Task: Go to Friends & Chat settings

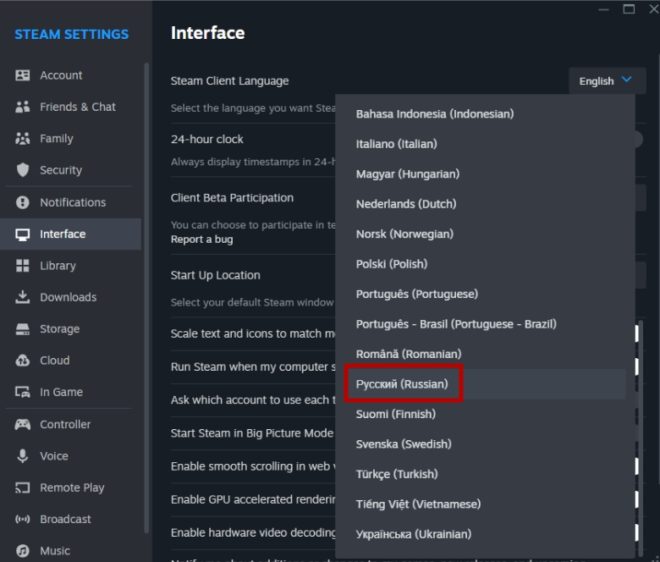Action: tap(71, 107)
